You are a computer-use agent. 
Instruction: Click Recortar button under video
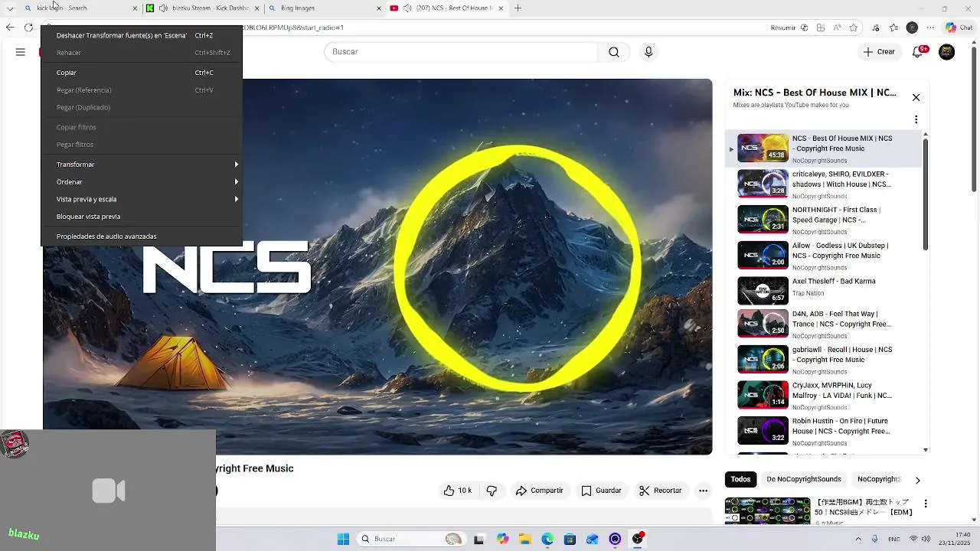661,491
